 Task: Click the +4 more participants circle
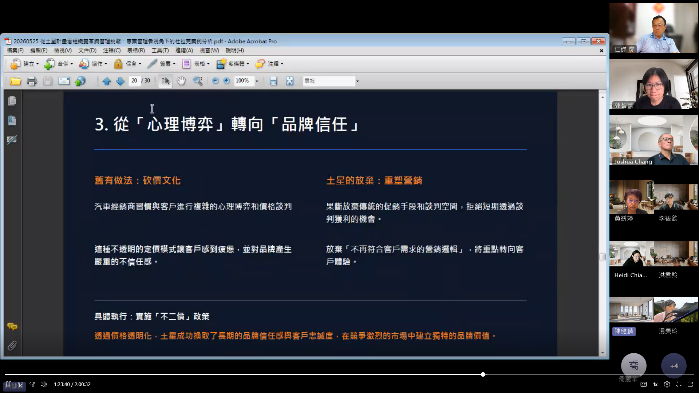[674, 366]
